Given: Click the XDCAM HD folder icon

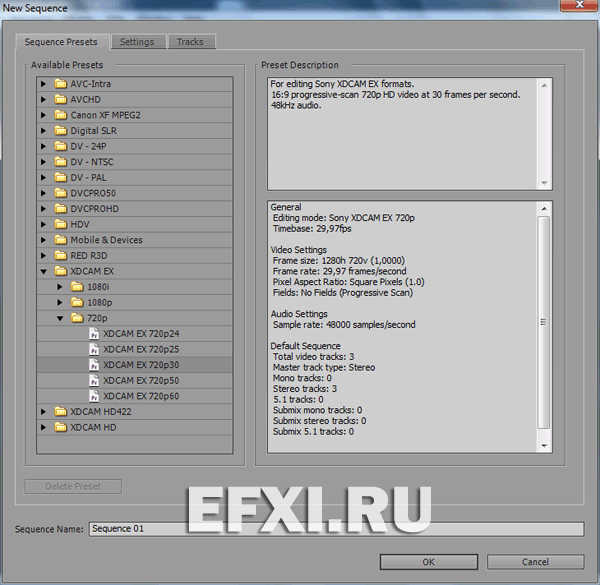Looking at the screenshot, I should point(60,427).
